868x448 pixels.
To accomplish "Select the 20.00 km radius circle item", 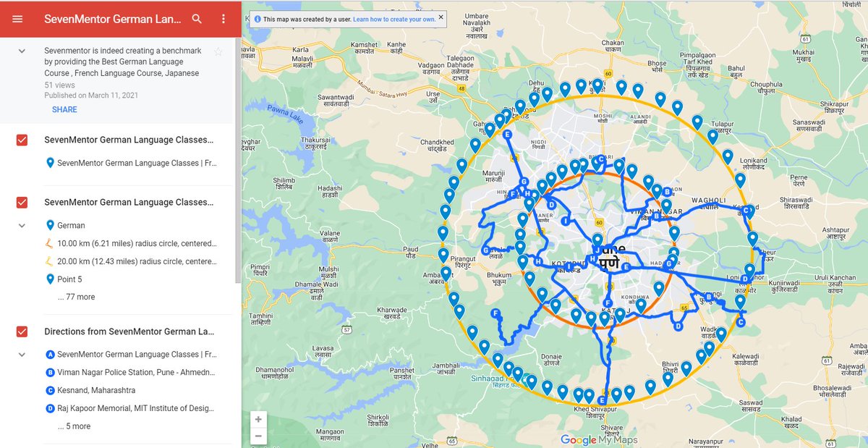I will (137, 261).
